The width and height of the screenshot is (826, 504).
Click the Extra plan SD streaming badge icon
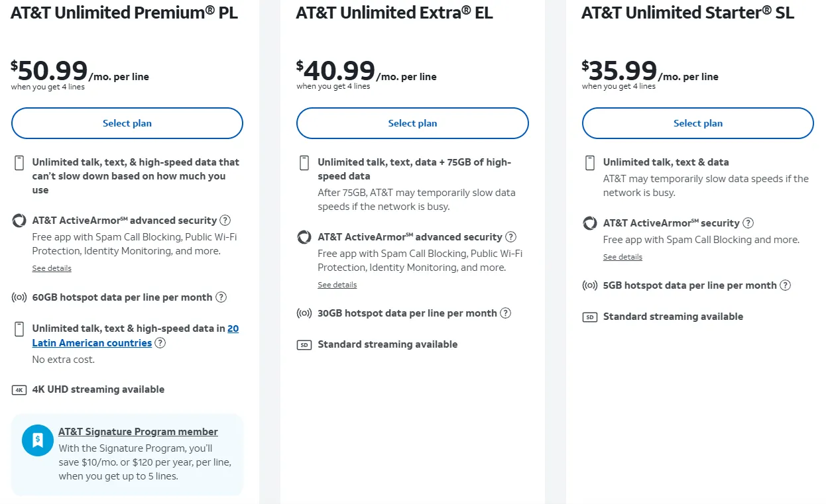tap(304, 345)
